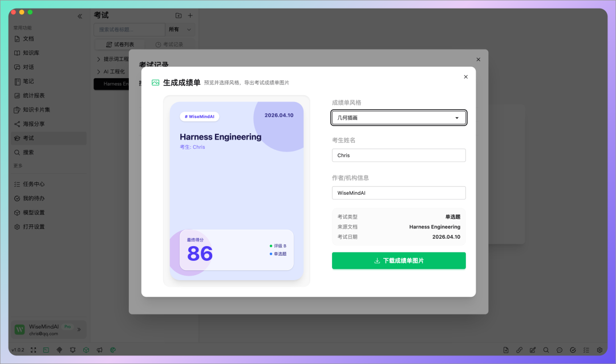Click the new folder icon in 考试 header
This screenshot has width=616, height=364.
[179, 16]
